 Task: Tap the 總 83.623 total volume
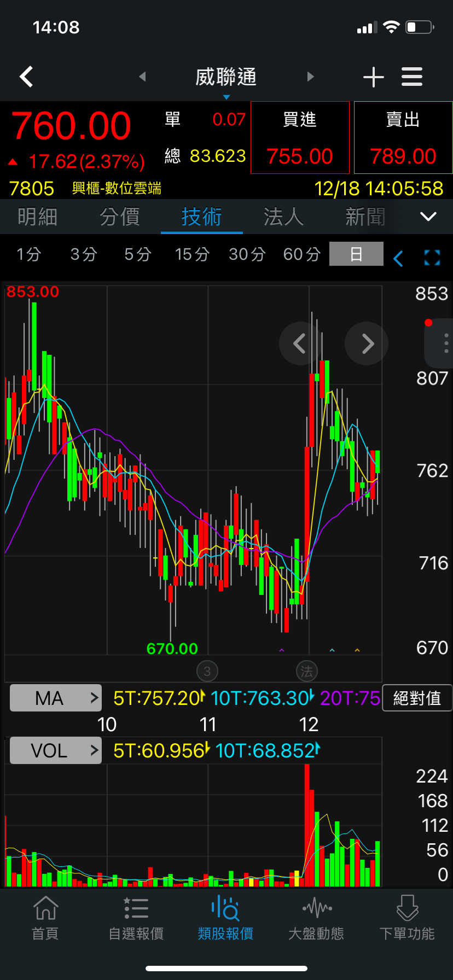click(x=205, y=156)
